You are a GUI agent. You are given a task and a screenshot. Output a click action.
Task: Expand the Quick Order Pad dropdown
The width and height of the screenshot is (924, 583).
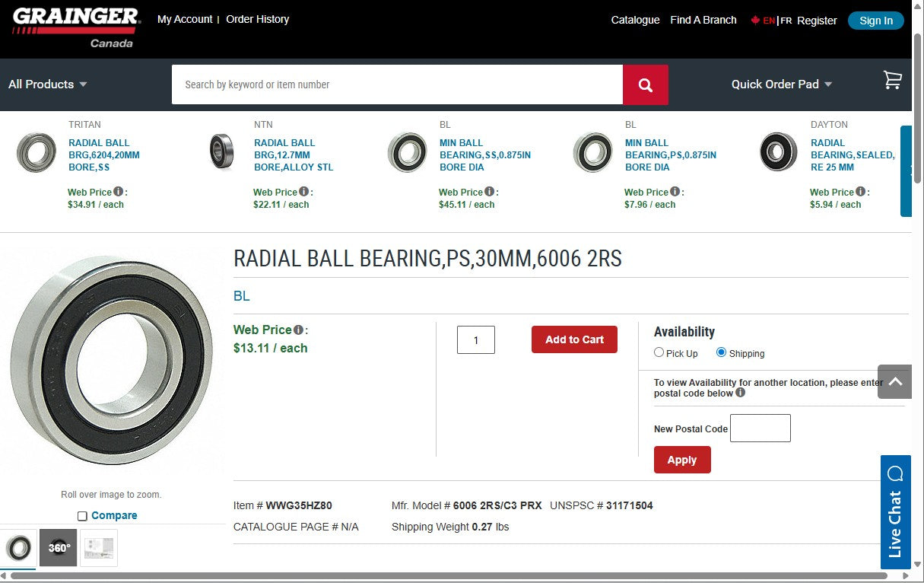pyautogui.click(x=782, y=84)
